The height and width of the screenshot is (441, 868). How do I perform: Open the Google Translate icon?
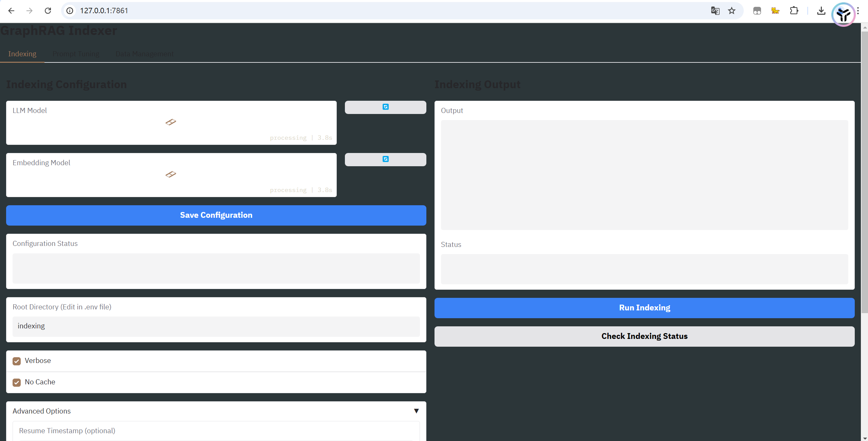tap(715, 11)
